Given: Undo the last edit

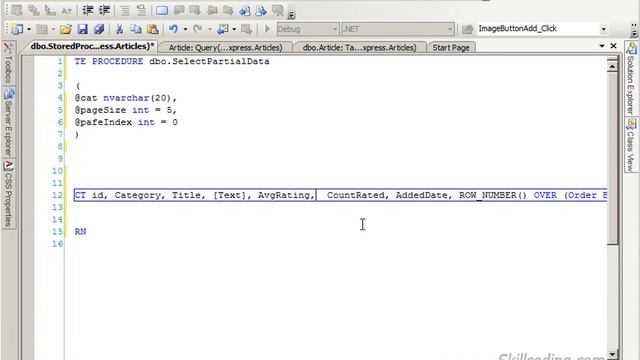Looking at the screenshot, I should pyautogui.click(x=173, y=29).
